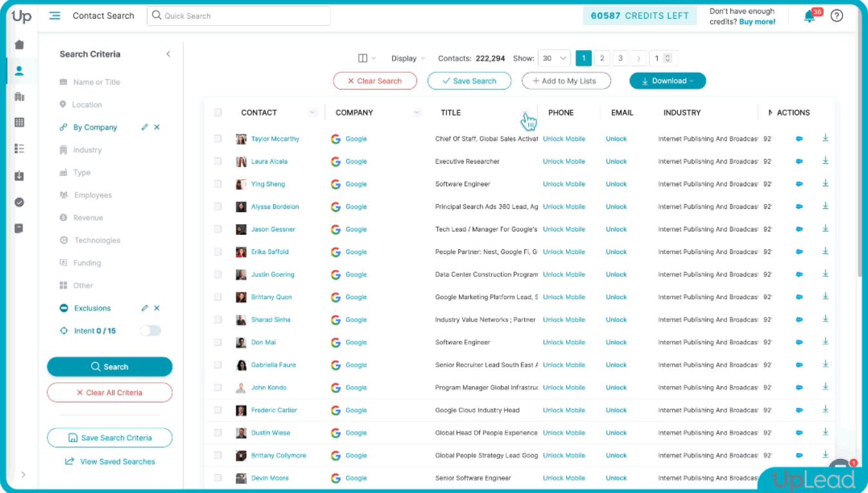
Task: Click the UpLead logo
Action: coord(21,16)
